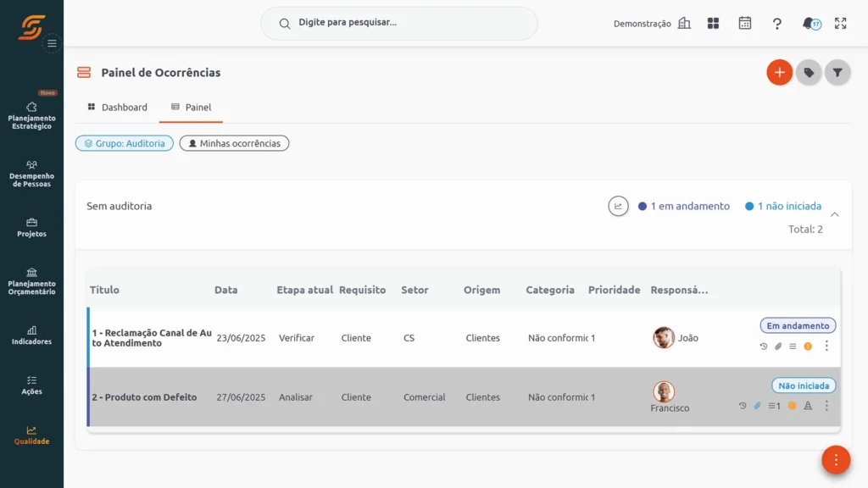Click the orange S logo in sidebar
This screenshot has height=488, width=868.
click(31, 26)
